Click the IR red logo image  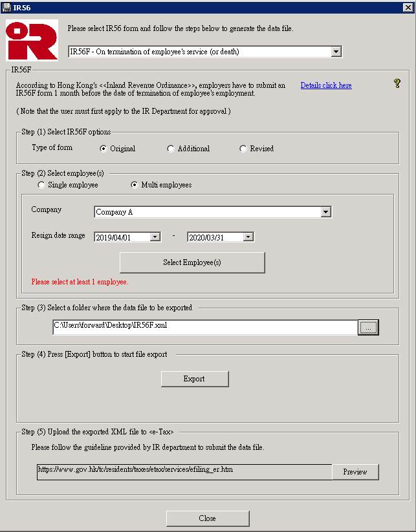tap(32, 40)
